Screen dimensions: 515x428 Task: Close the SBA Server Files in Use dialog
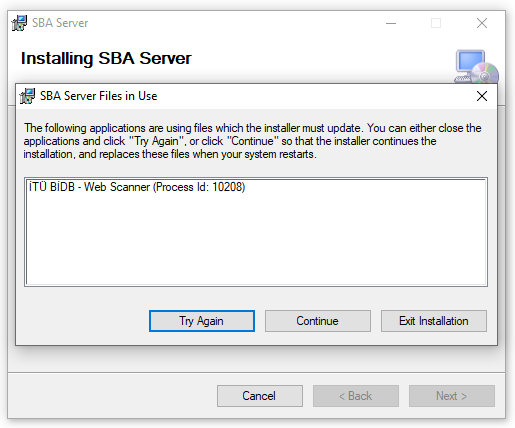[x=482, y=96]
